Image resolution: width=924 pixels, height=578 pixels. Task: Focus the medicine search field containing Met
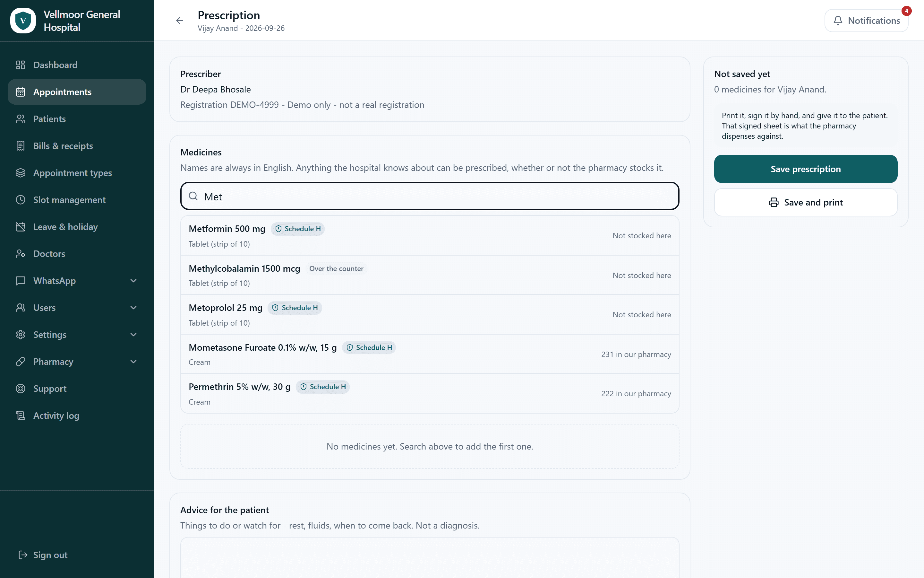(x=430, y=196)
